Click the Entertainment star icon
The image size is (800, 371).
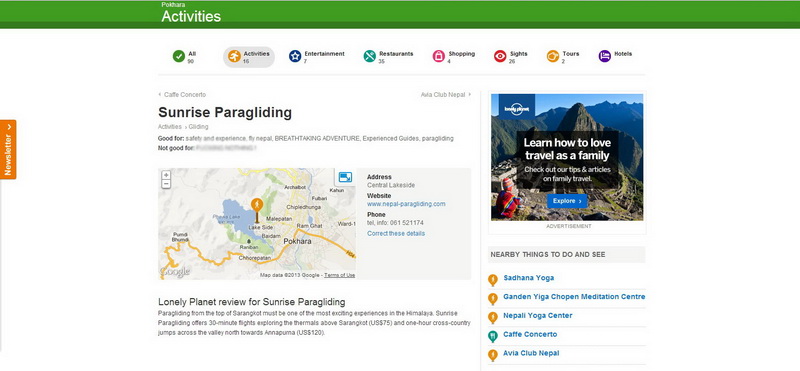[x=295, y=56]
